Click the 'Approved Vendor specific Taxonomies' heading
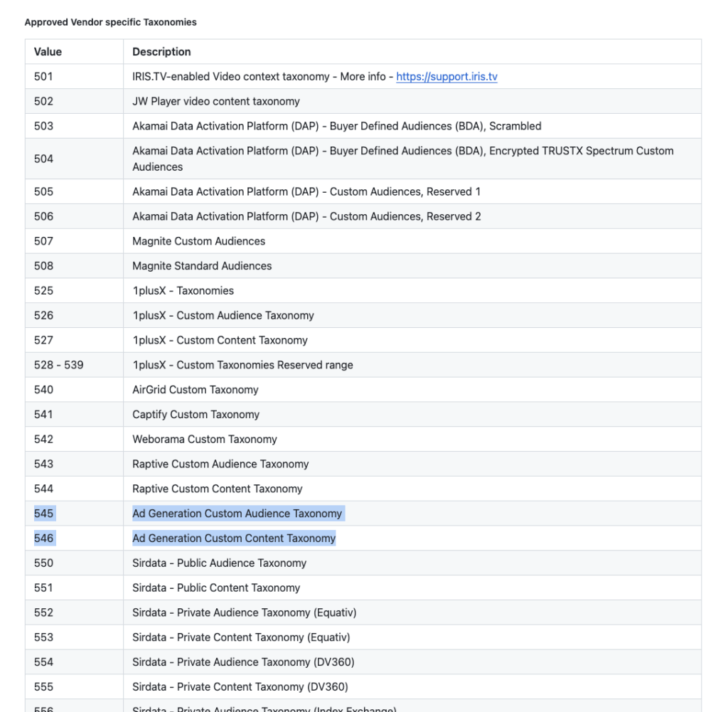Viewport: 728px width, 712px height. tap(111, 23)
